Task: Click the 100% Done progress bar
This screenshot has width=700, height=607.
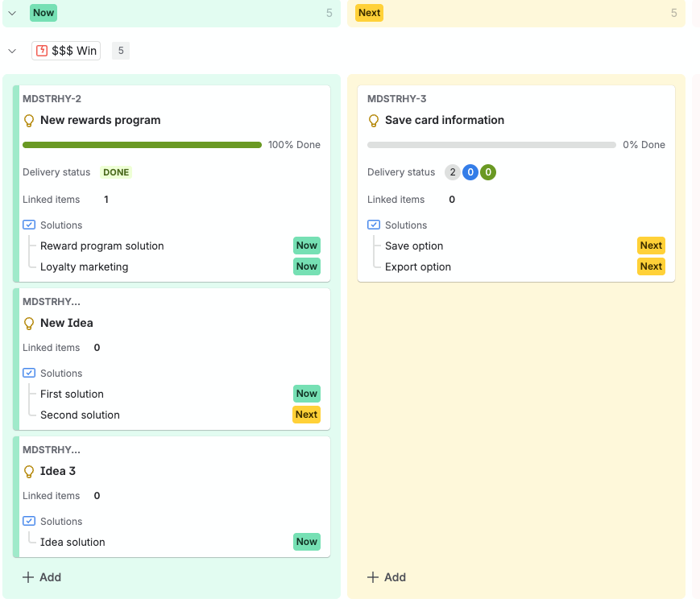Action: tap(142, 145)
